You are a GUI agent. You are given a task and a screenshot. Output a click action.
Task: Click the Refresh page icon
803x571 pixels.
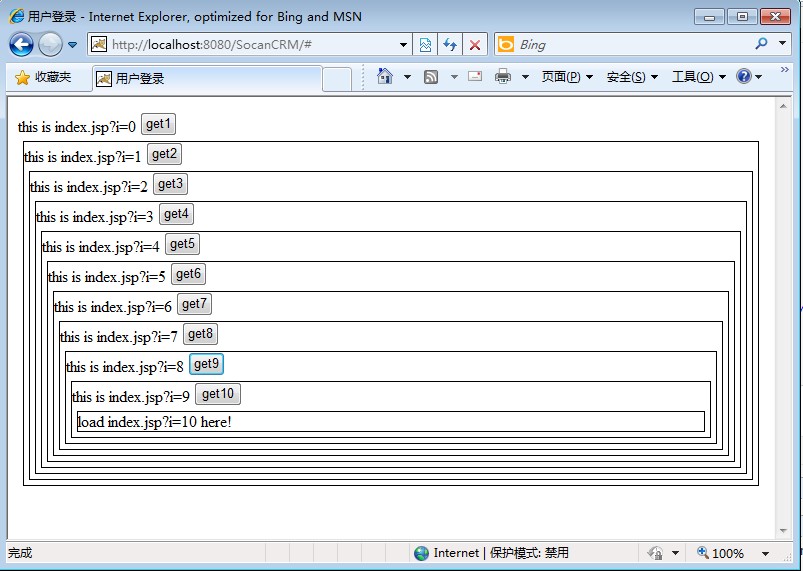coord(450,45)
